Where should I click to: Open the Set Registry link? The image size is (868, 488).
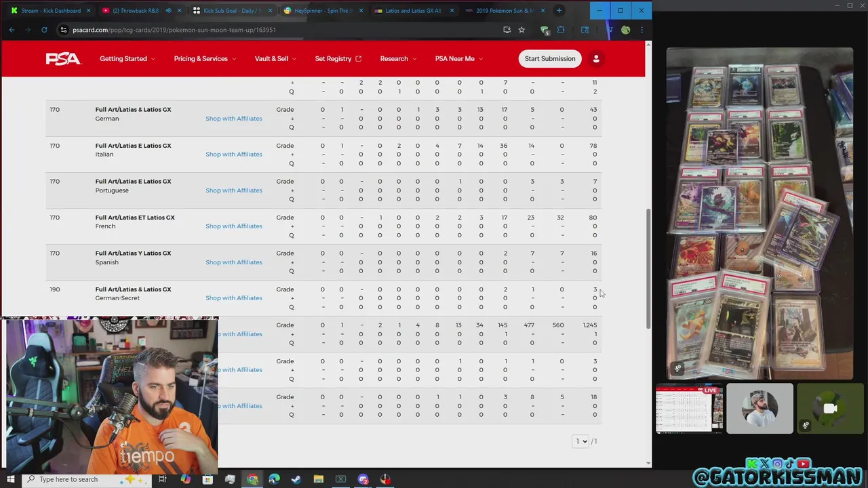338,59
